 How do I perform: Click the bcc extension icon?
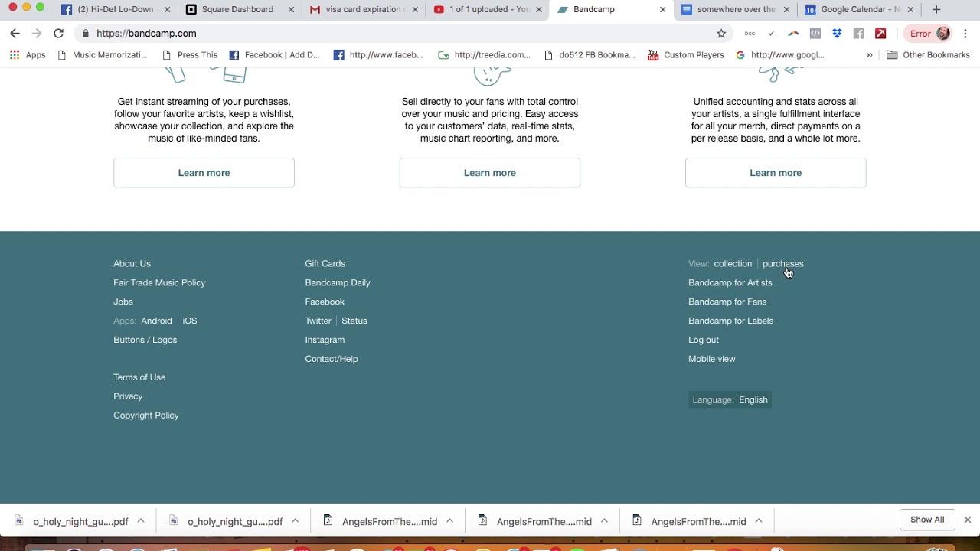click(750, 34)
